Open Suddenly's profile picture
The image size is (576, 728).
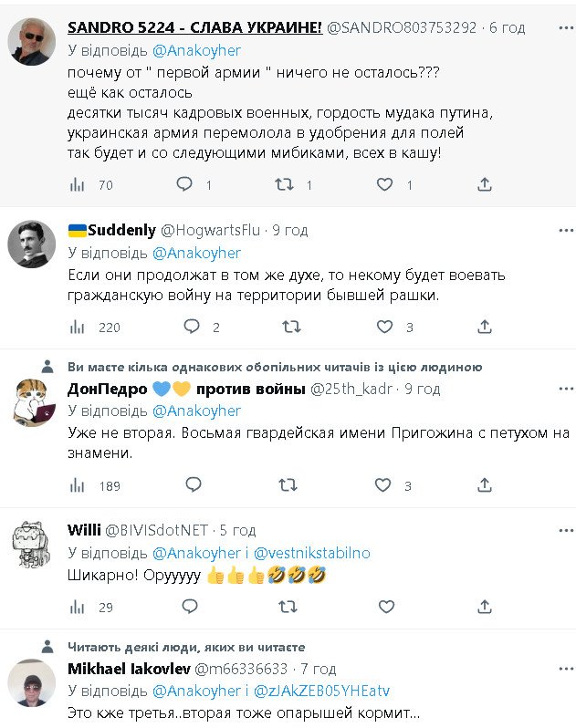coord(32,245)
